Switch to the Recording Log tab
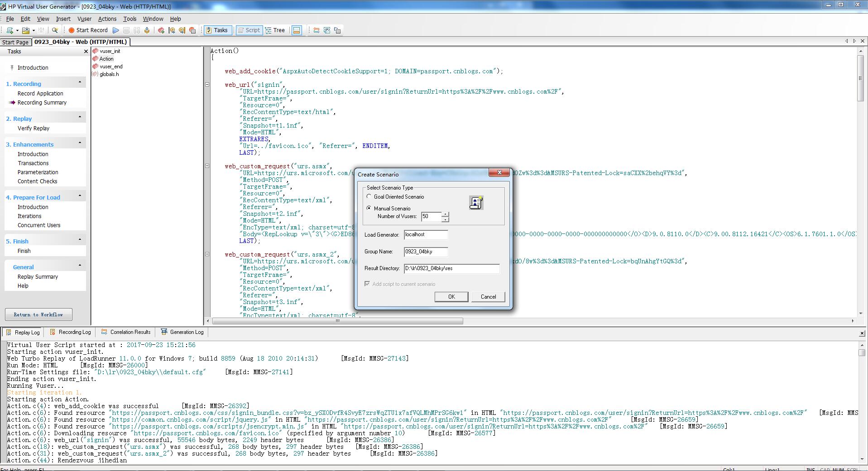The height and width of the screenshot is (471, 868). [71, 332]
